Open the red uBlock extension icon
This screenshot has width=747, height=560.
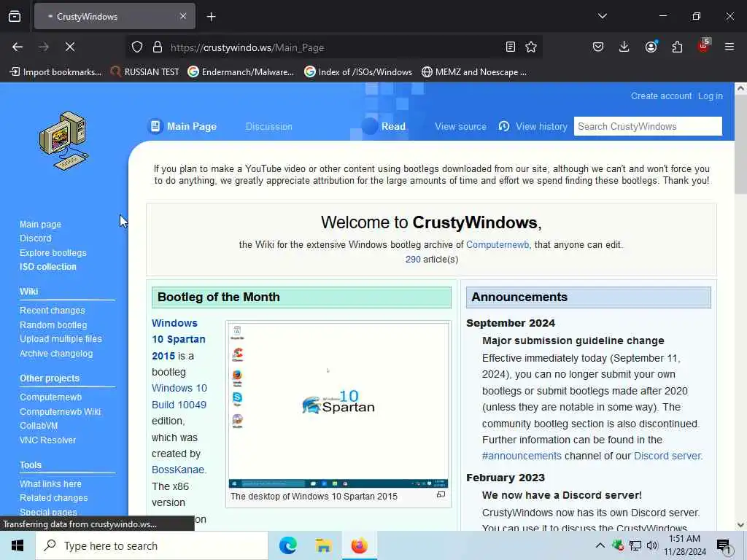tap(704, 46)
